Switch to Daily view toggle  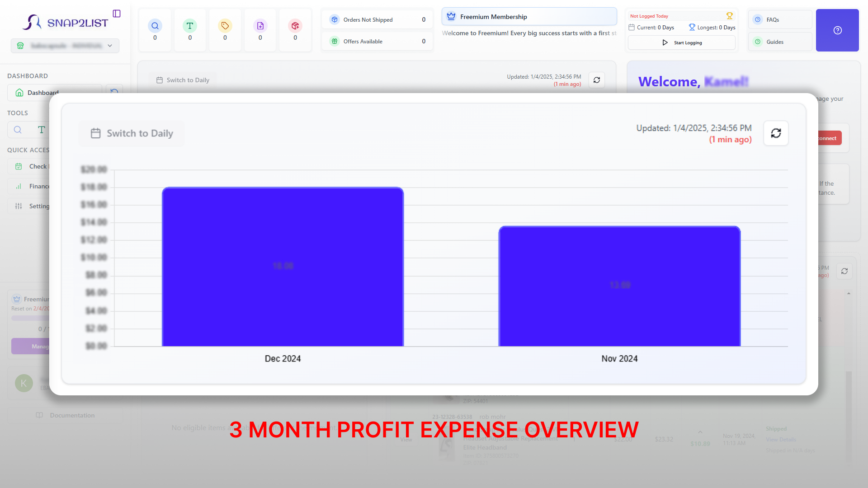[x=132, y=133]
